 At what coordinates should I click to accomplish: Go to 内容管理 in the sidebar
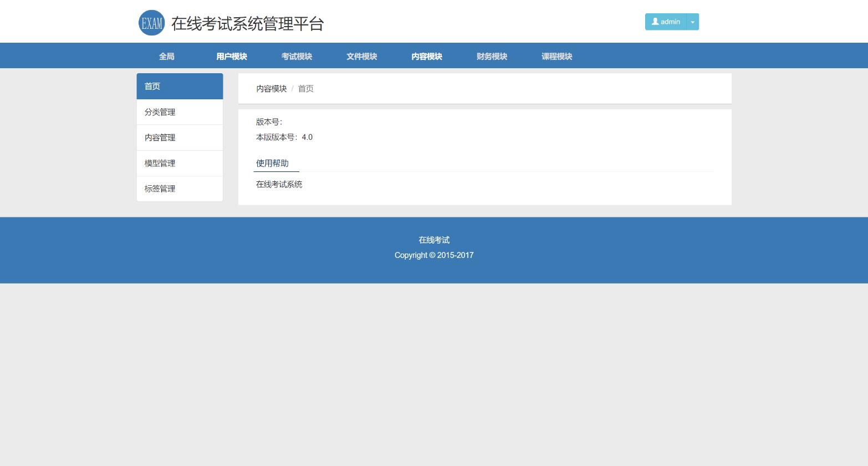(x=180, y=138)
